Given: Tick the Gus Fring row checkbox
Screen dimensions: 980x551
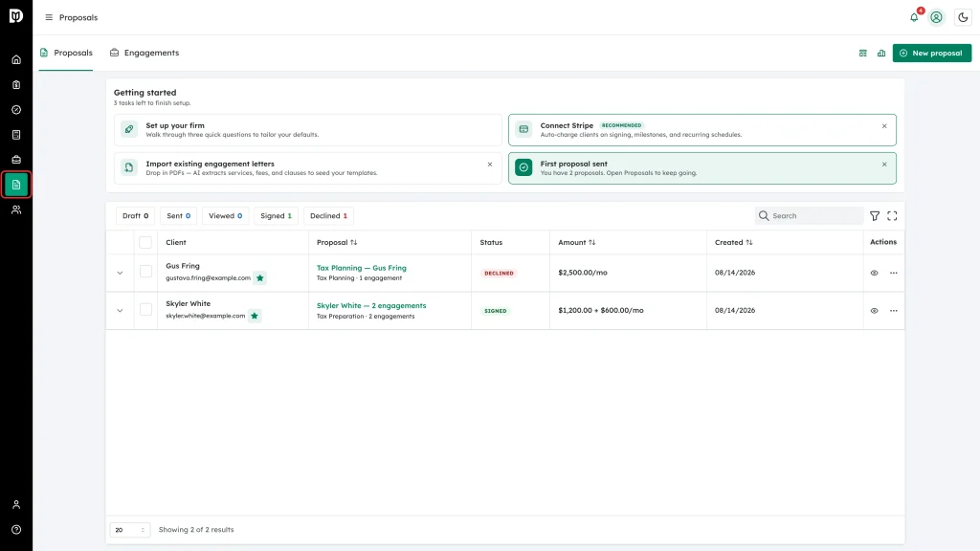Looking at the screenshot, I should pyautogui.click(x=145, y=272).
